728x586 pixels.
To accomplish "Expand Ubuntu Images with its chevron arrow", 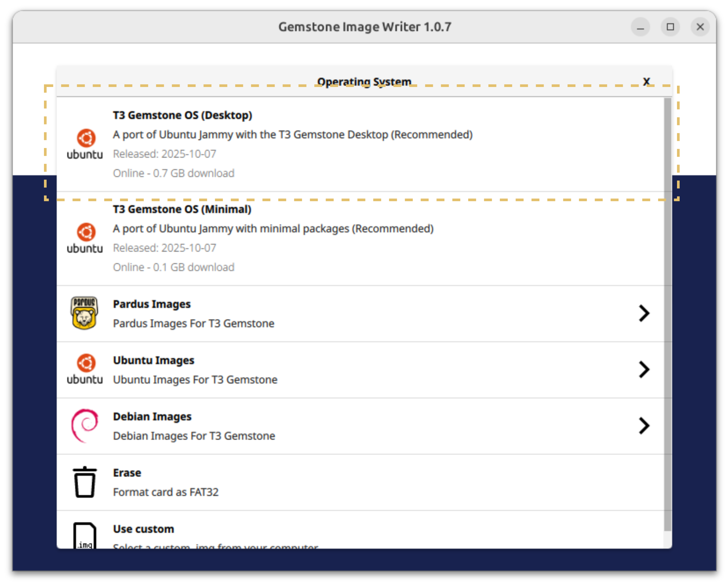I will (x=644, y=369).
